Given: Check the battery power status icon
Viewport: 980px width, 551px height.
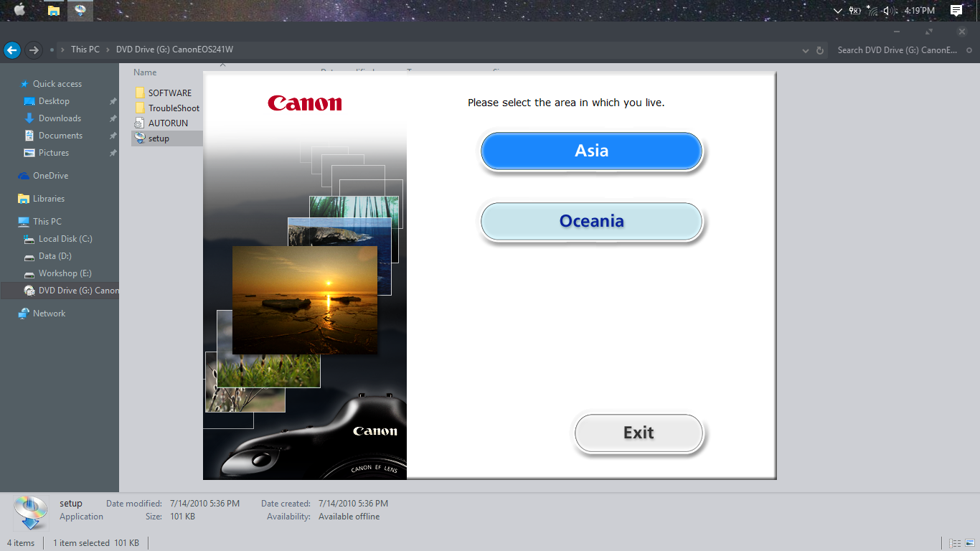Looking at the screenshot, I should [x=854, y=10].
